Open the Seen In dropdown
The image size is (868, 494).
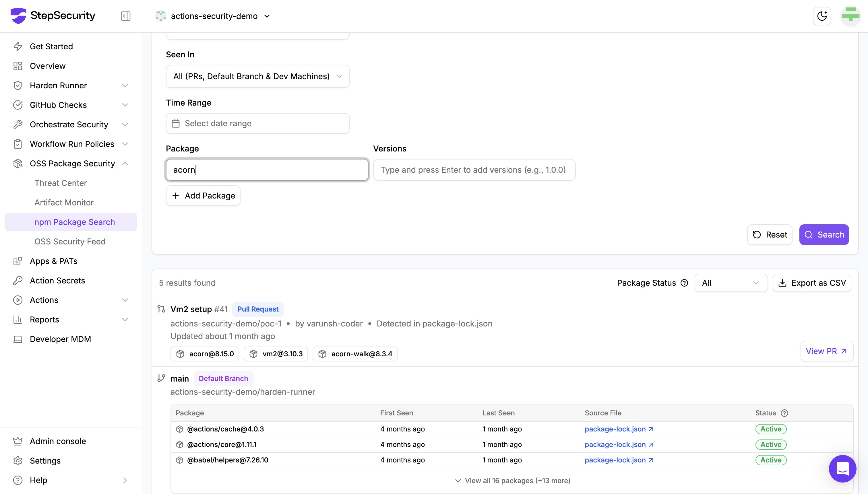[x=257, y=76]
